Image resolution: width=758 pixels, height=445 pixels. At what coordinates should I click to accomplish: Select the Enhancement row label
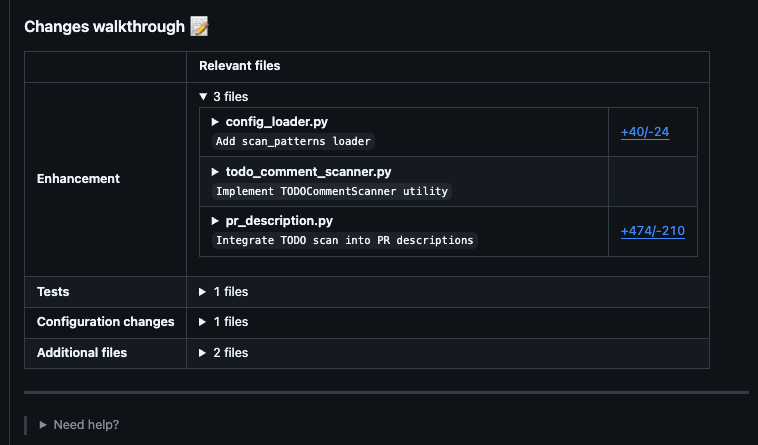click(78, 179)
